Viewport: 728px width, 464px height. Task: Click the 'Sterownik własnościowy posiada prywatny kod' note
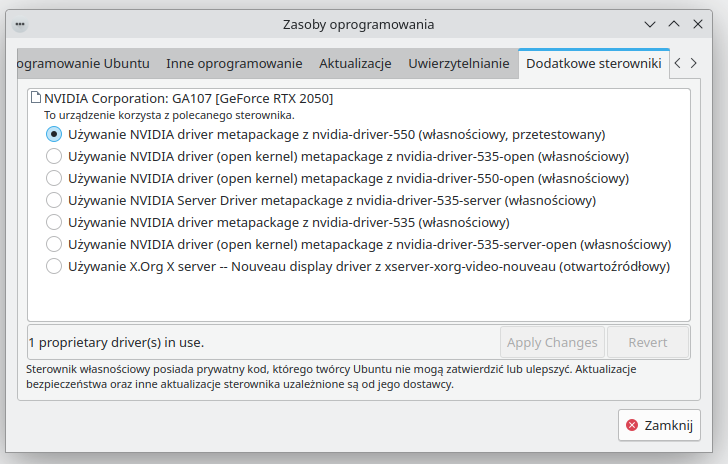(x=331, y=377)
